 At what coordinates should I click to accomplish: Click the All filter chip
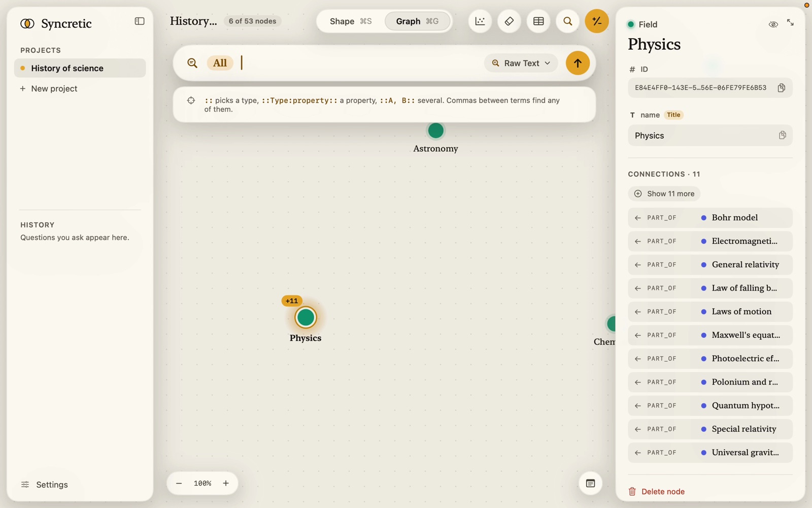pyautogui.click(x=220, y=63)
